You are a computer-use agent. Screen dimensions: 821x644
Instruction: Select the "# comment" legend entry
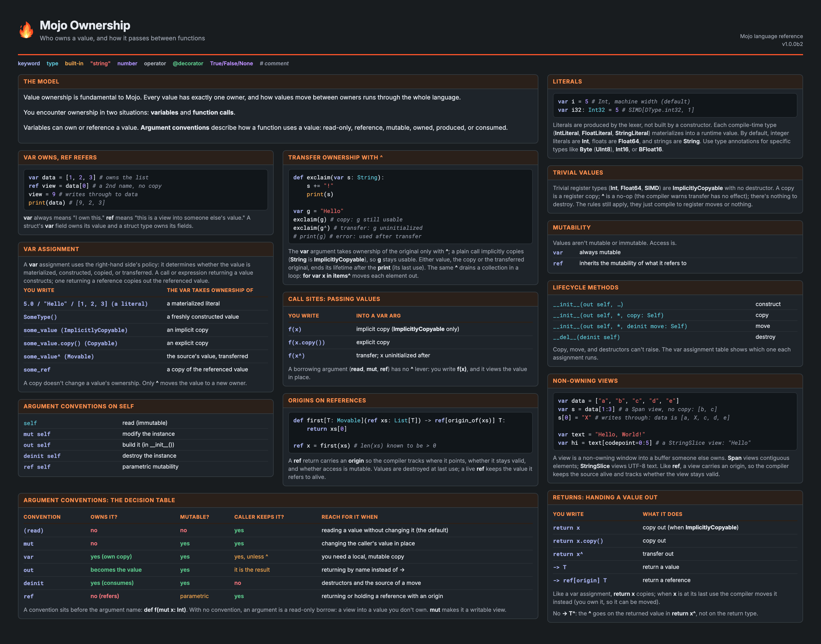click(x=274, y=63)
